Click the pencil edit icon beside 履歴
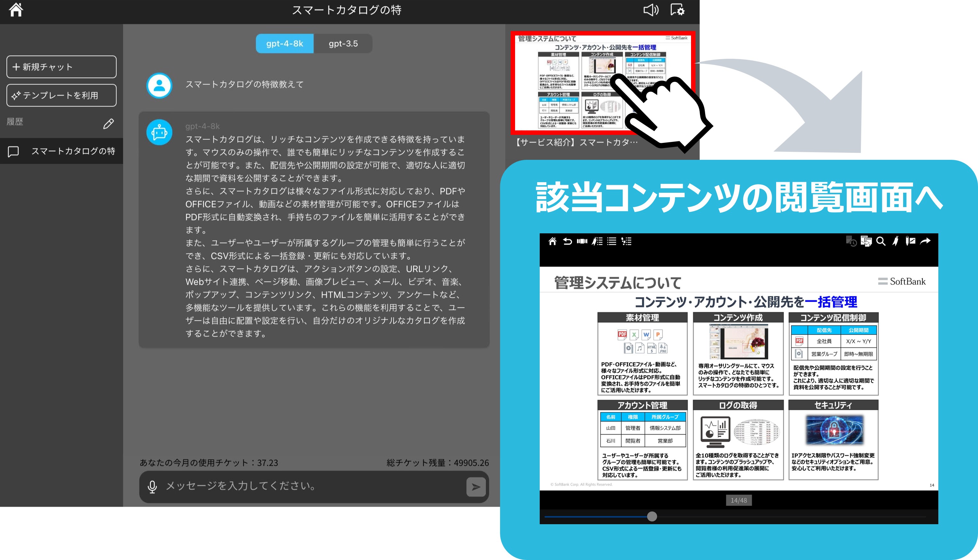Screen dimensions: 978x560 [108, 123]
